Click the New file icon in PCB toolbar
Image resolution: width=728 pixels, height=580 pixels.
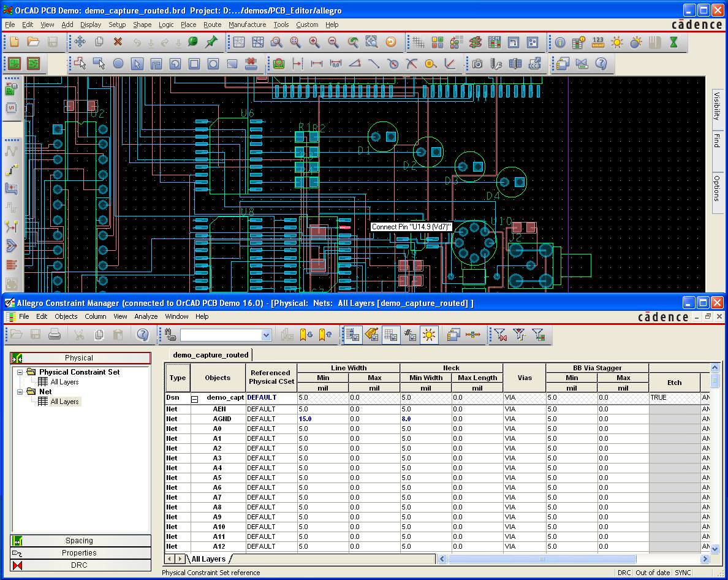14,42
